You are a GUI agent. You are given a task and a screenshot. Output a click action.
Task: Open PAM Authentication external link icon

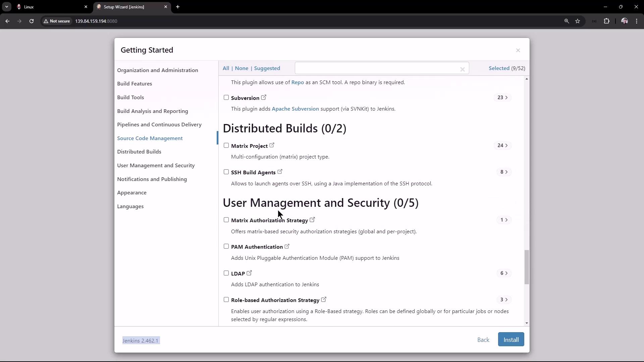287,246
